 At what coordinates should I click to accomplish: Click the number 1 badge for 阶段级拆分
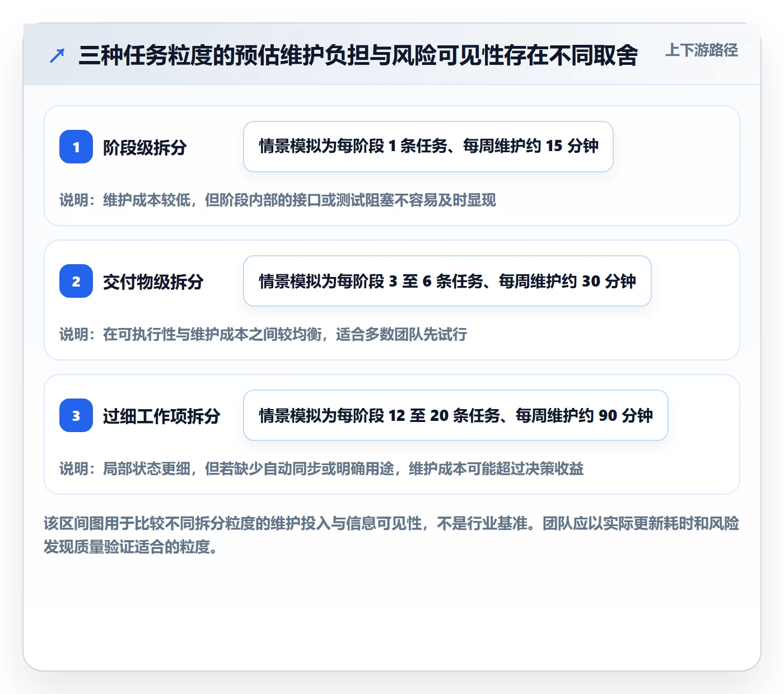point(76,147)
